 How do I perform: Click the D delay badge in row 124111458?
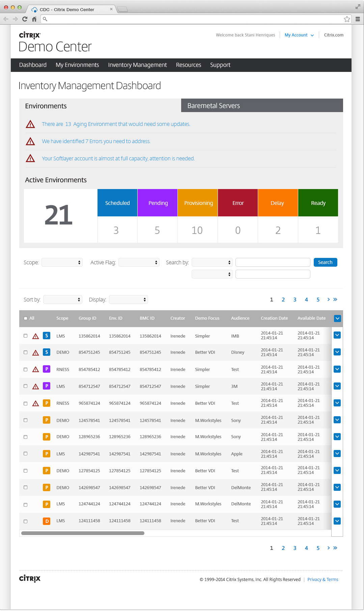click(47, 521)
